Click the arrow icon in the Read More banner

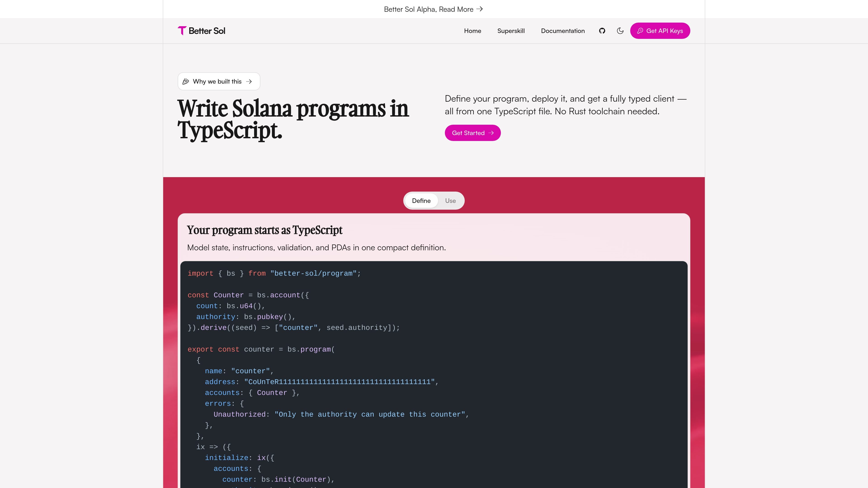pos(479,9)
